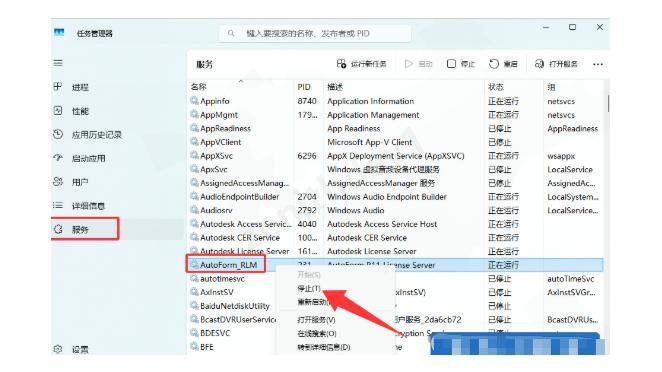Viewport: 662px width, 372px height.
Task: Open 应用历史记录 (App history) page
Action: click(x=96, y=135)
